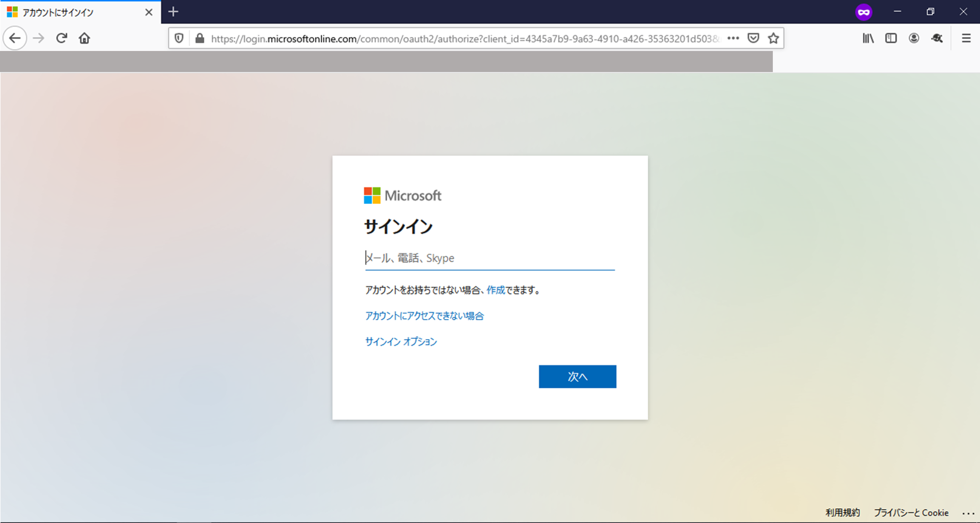Open the Library bookmarks and history icon
Screen dimensions: 980x523
[868, 38]
